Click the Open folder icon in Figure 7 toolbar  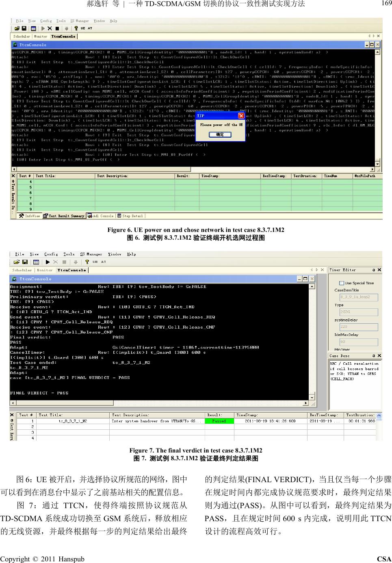(x=17, y=262)
